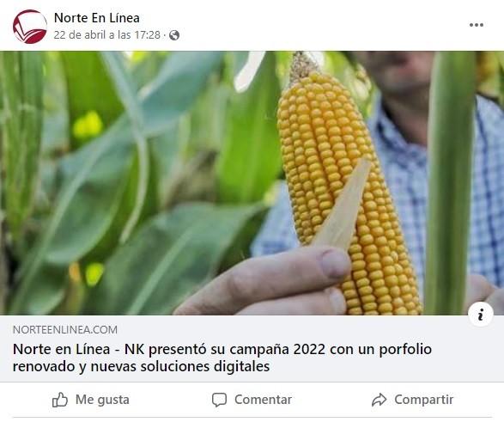The width and height of the screenshot is (504, 422).
Task: Open the NK campaña 2022 article headline
Action: tap(222, 358)
